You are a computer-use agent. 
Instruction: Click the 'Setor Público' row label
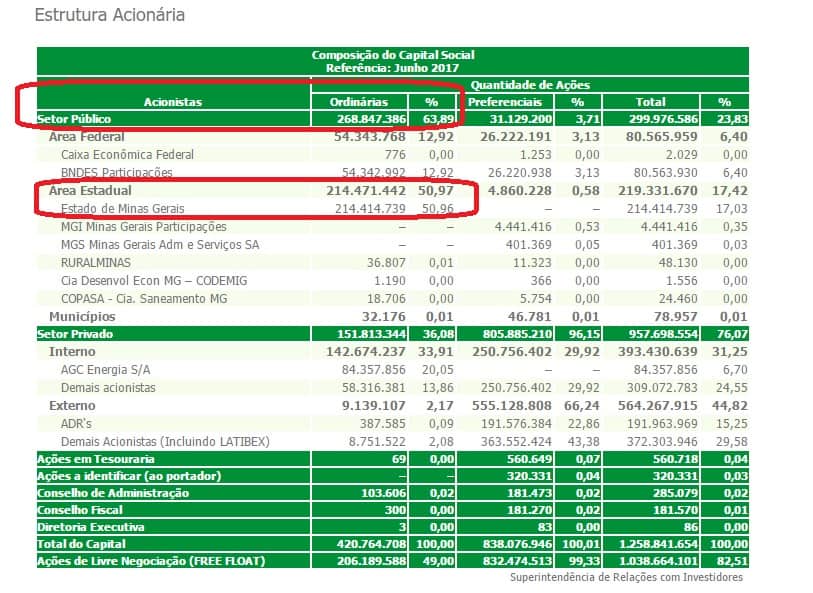71,119
